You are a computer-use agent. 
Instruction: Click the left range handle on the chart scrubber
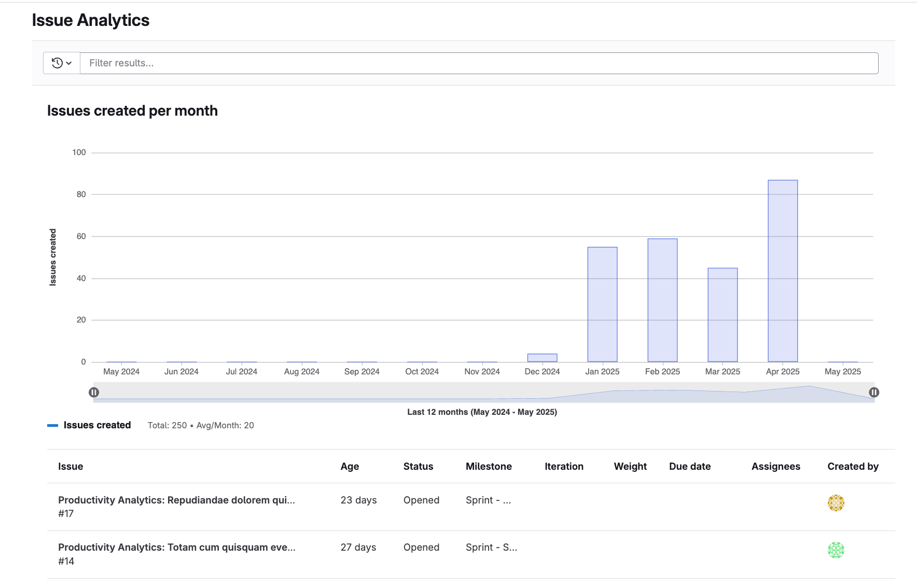pos(94,393)
